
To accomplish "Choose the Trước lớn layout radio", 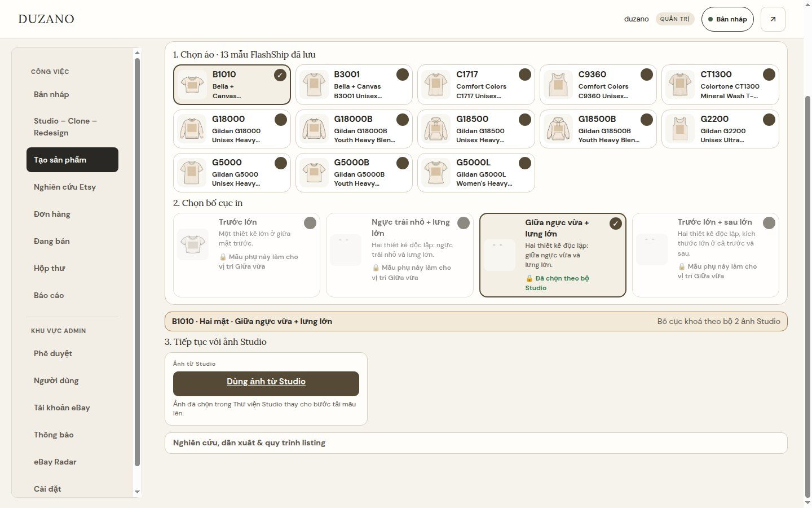I will pyautogui.click(x=310, y=223).
